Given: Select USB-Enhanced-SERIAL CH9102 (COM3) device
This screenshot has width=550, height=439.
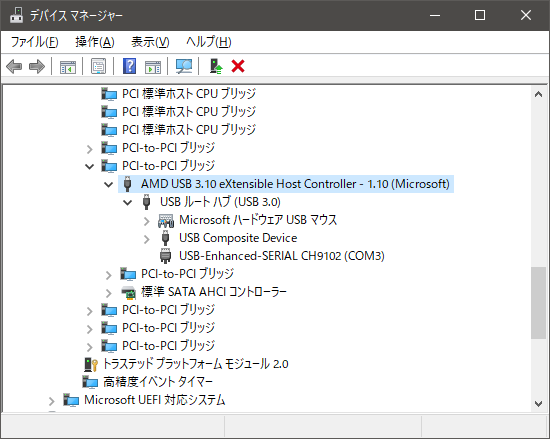Looking at the screenshot, I should (282, 256).
